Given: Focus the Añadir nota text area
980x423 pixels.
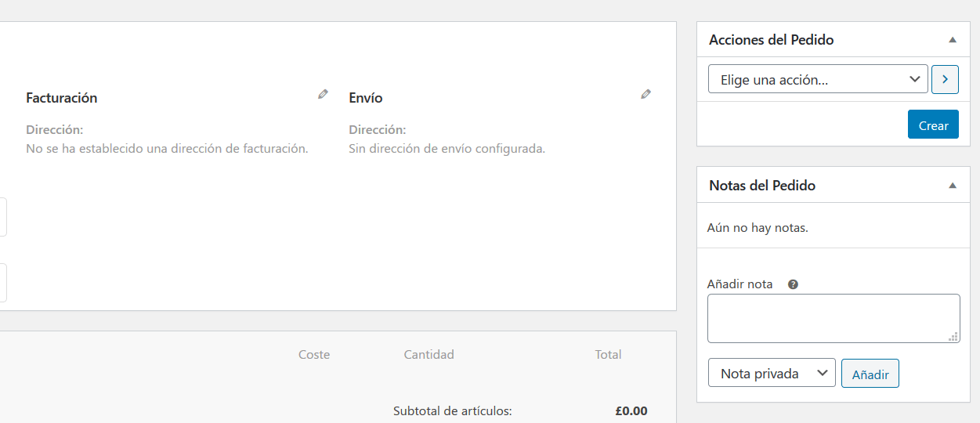Looking at the screenshot, I should [834, 318].
